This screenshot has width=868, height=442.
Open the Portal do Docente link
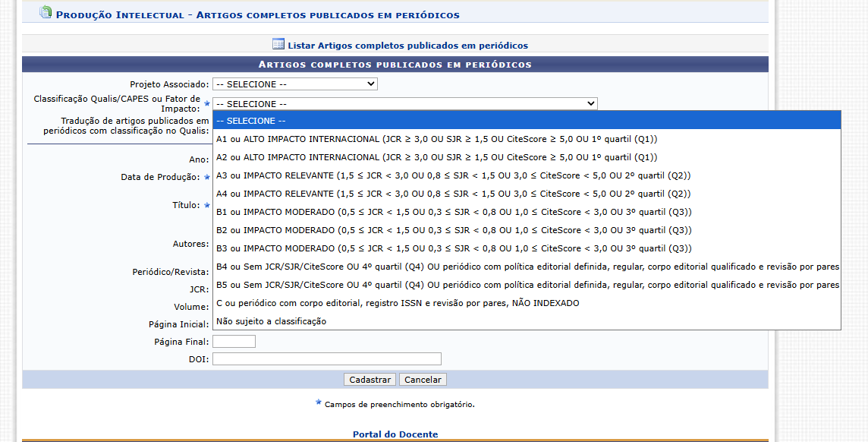point(395,434)
